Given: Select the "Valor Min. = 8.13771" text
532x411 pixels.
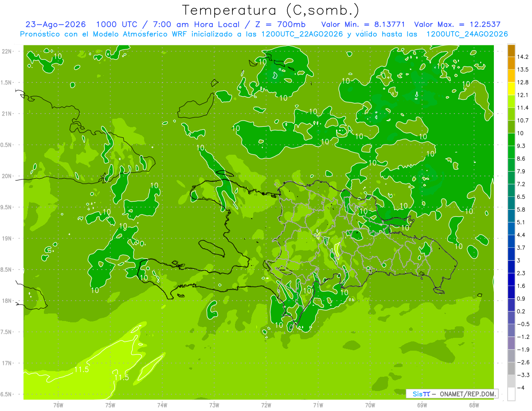Looking at the screenshot, I should (363, 24).
